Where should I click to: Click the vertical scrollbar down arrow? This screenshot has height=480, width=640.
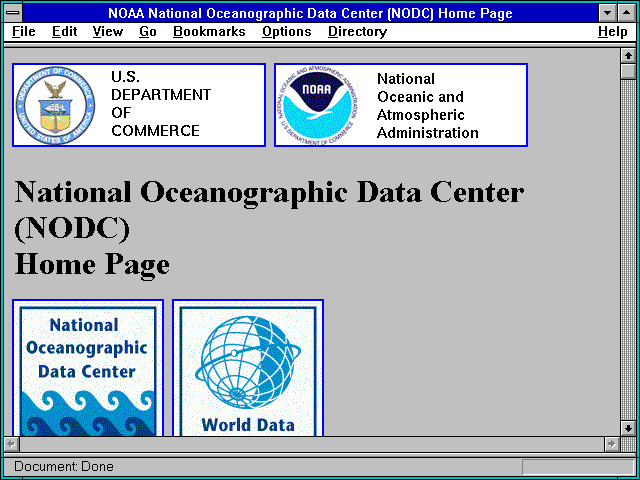[628, 428]
